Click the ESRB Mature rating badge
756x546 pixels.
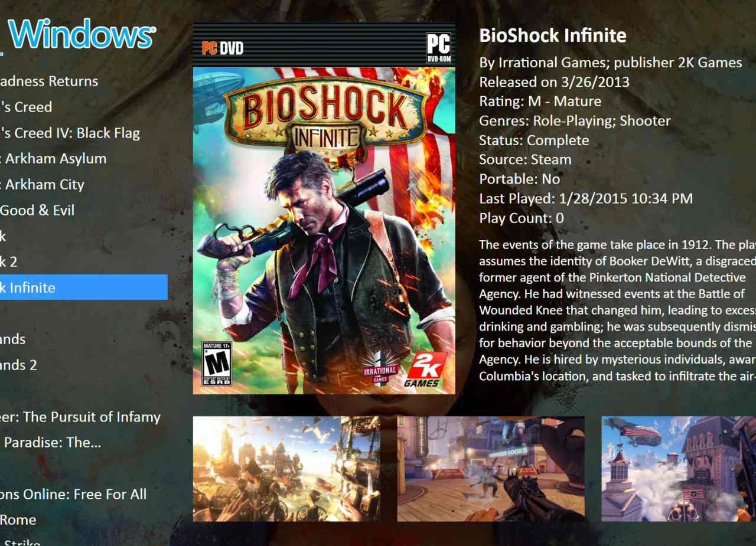217,364
